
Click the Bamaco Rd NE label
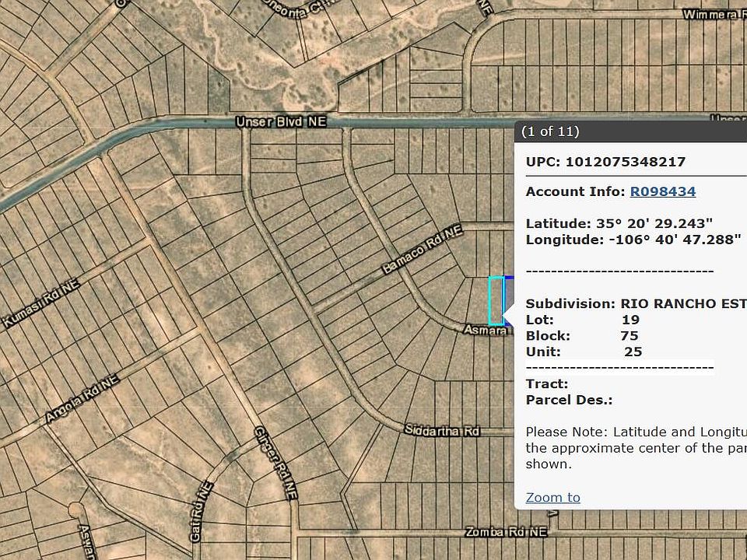point(422,250)
